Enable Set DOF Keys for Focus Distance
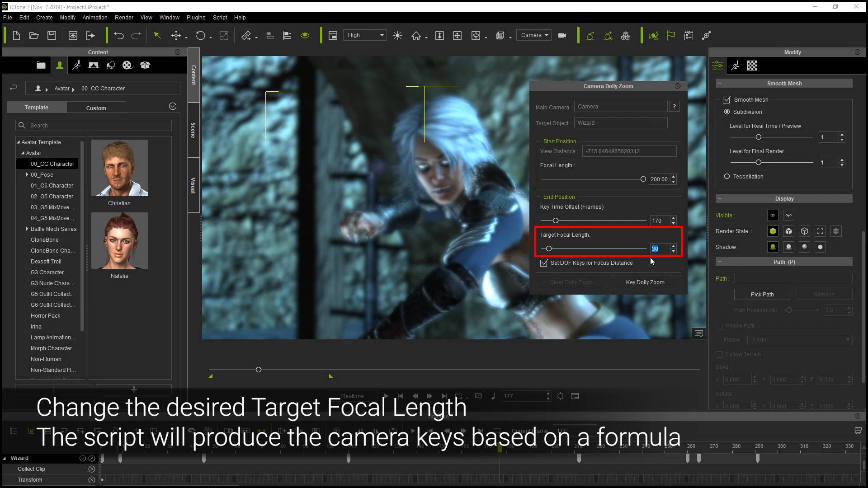 (x=544, y=263)
